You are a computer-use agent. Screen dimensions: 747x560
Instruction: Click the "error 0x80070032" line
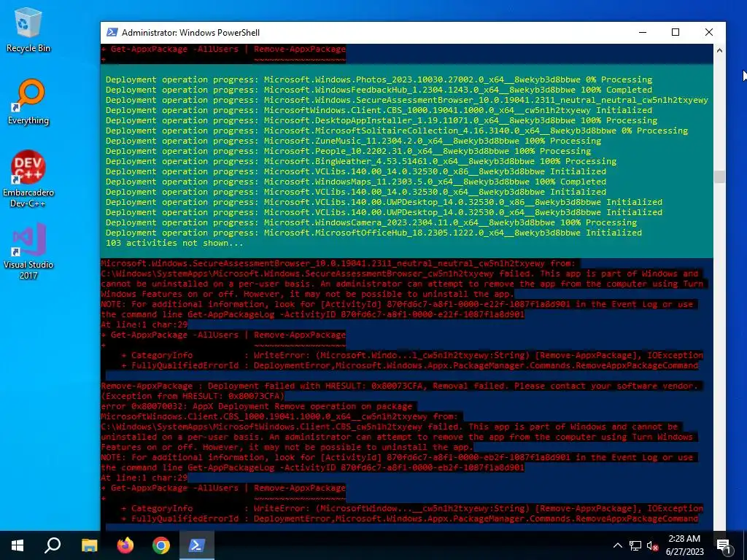coord(257,406)
